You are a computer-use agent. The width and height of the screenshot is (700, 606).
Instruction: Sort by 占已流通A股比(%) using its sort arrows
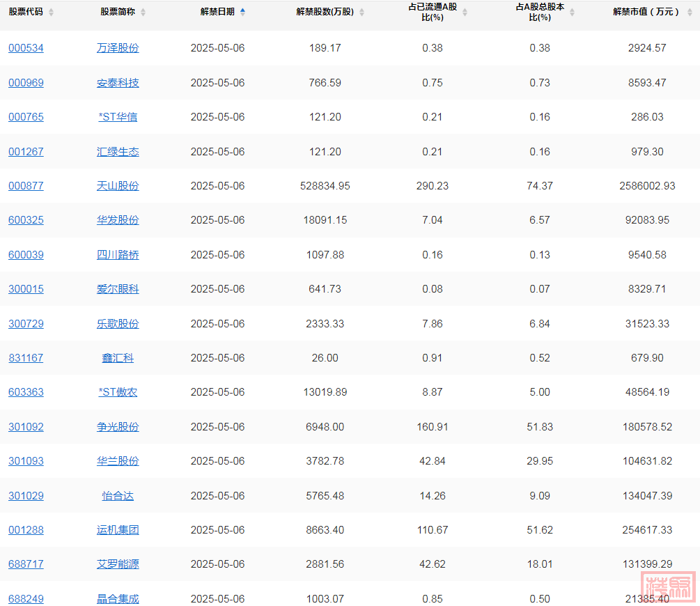(465, 13)
